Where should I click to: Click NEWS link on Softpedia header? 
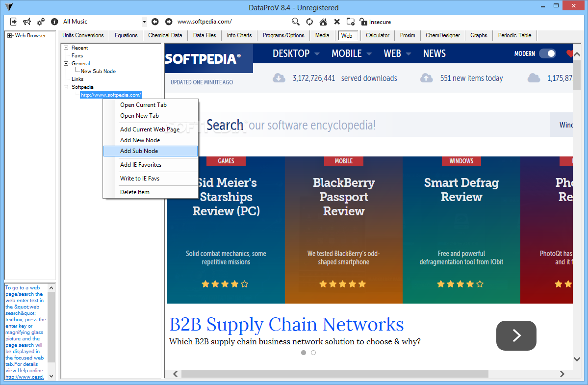pos(434,53)
